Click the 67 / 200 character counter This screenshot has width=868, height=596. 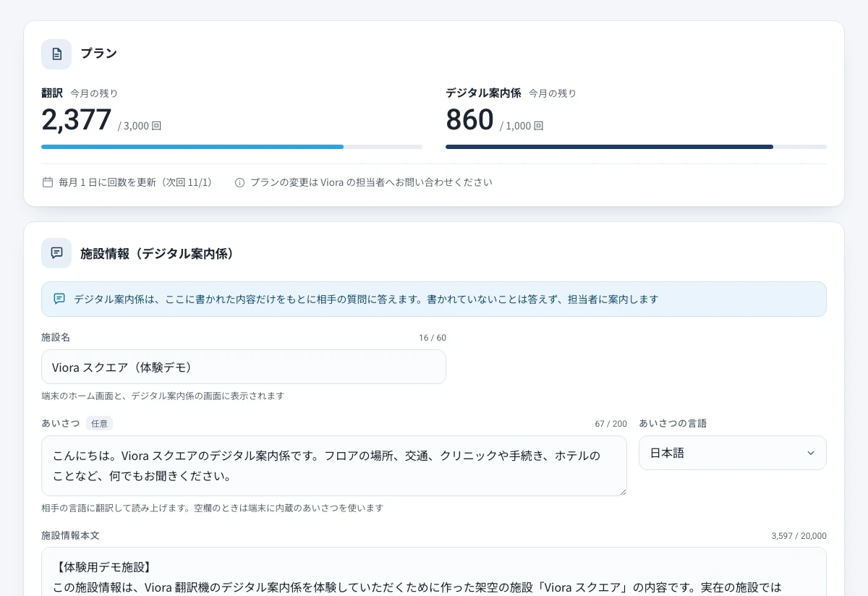pos(611,424)
